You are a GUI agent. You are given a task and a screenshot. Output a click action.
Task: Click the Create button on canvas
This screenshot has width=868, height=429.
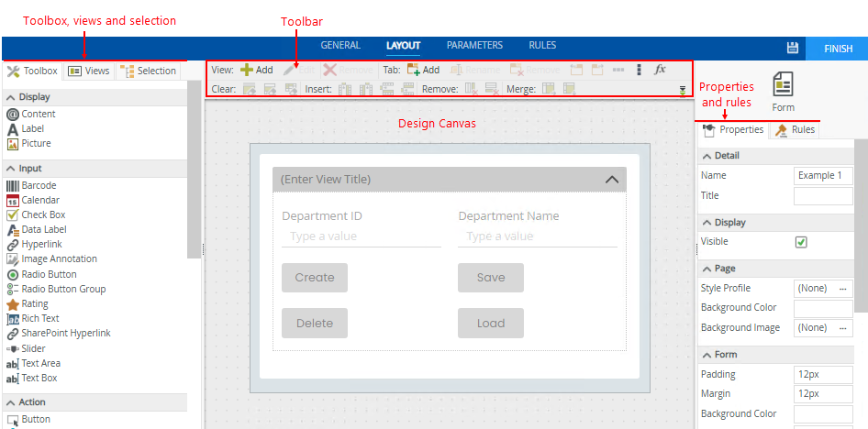315,278
